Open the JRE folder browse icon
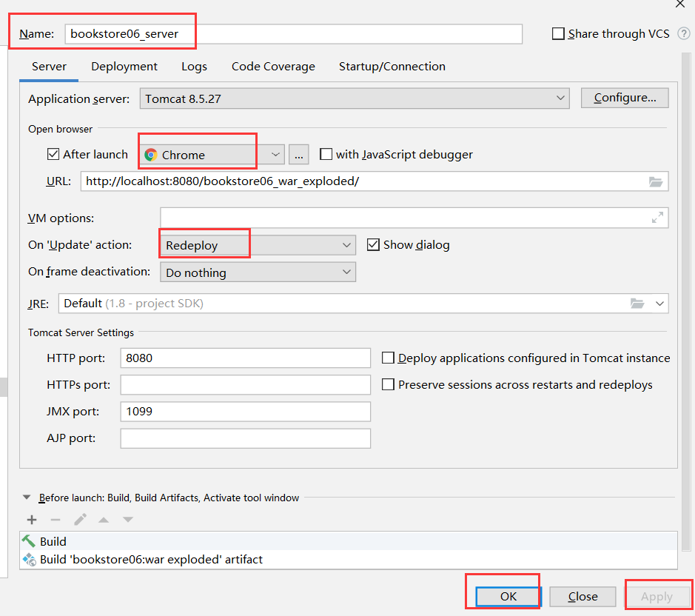Viewport: 695px width, 616px height. pos(637,304)
